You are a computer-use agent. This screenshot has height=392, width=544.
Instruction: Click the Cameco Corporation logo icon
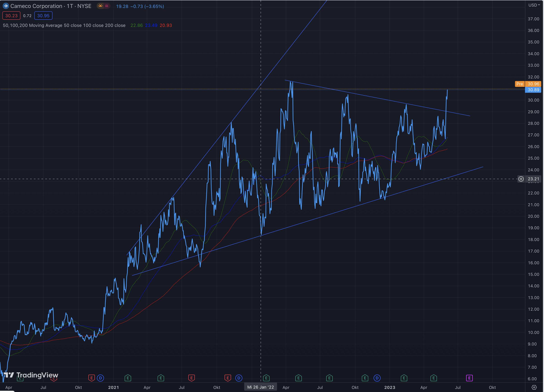[6, 6]
